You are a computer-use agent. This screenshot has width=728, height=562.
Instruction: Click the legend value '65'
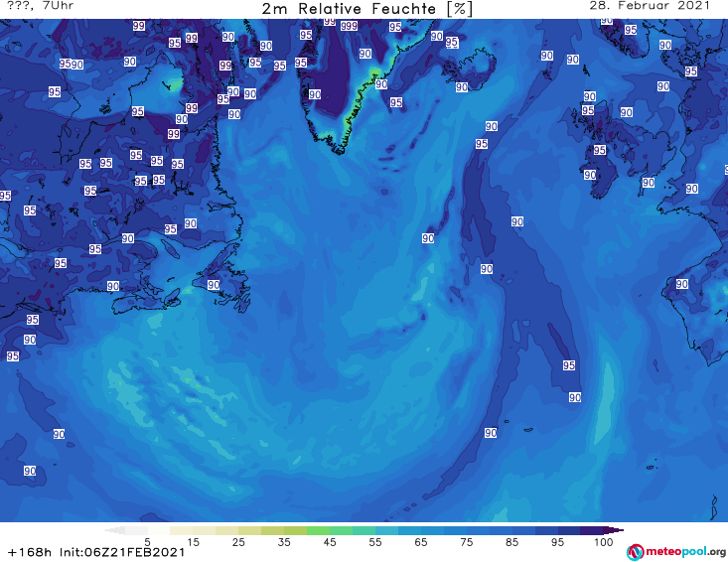pos(421,541)
